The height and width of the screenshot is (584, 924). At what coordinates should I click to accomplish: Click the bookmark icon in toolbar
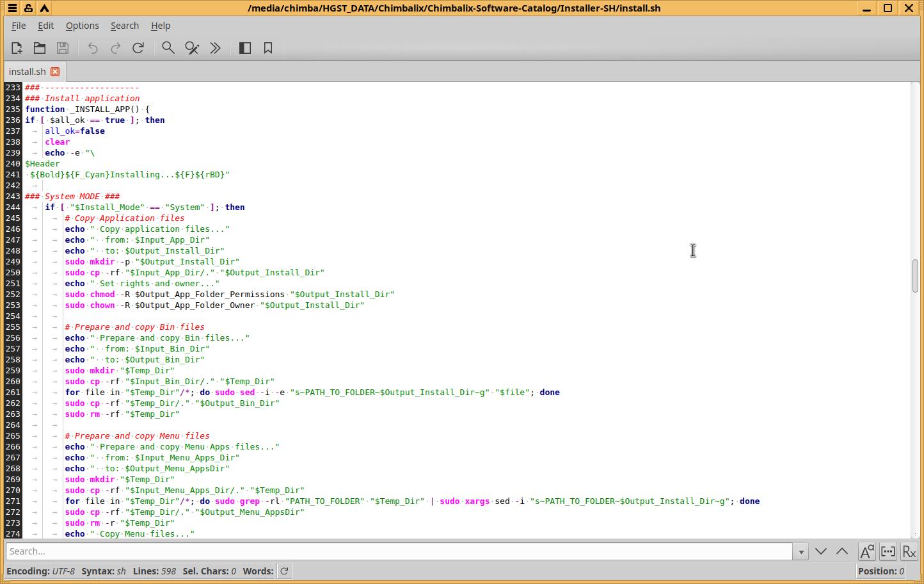pos(268,48)
